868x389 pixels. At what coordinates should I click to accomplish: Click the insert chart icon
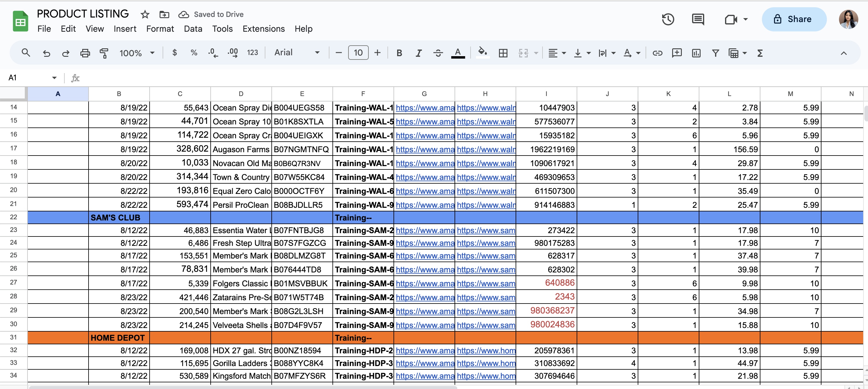tap(696, 53)
